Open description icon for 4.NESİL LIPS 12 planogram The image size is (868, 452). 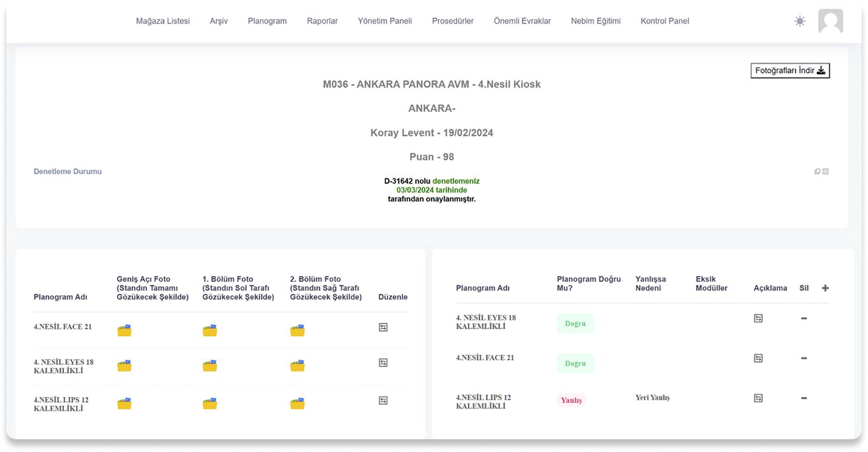tap(758, 398)
